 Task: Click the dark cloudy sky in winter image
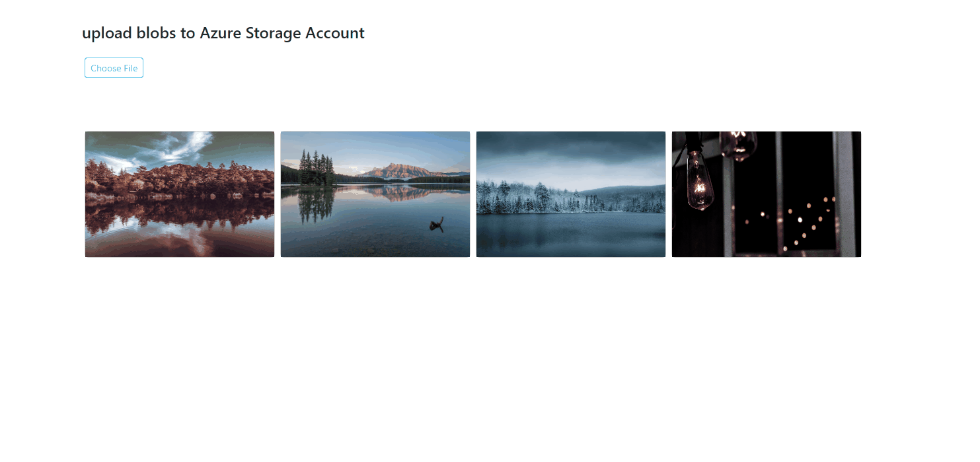[x=571, y=149]
